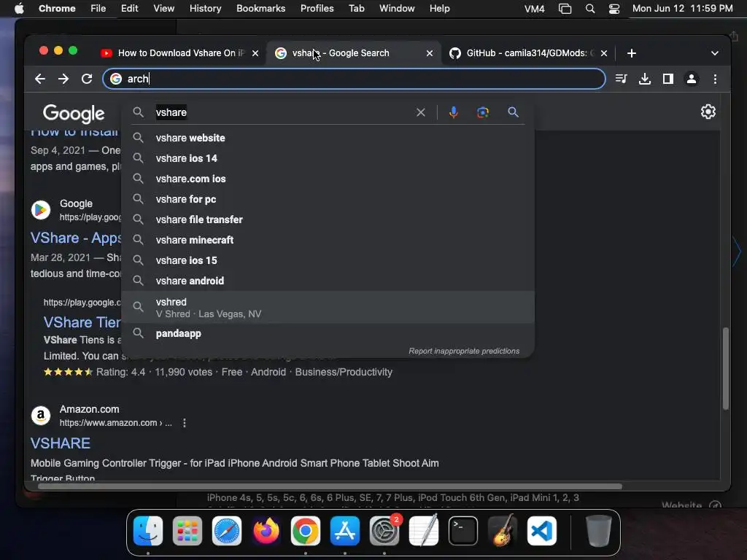Image resolution: width=747 pixels, height=560 pixels.
Task: Clear the vshare search text with the X
Action: click(421, 112)
